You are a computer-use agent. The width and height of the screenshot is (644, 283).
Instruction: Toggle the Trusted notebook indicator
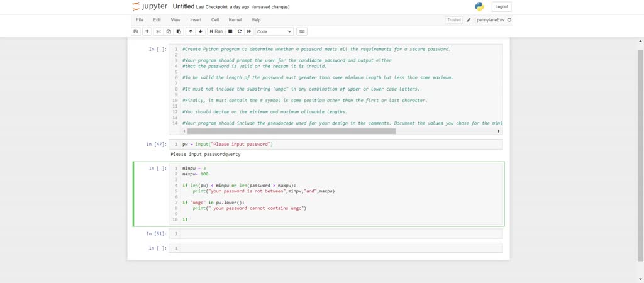(x=453, y=20)
